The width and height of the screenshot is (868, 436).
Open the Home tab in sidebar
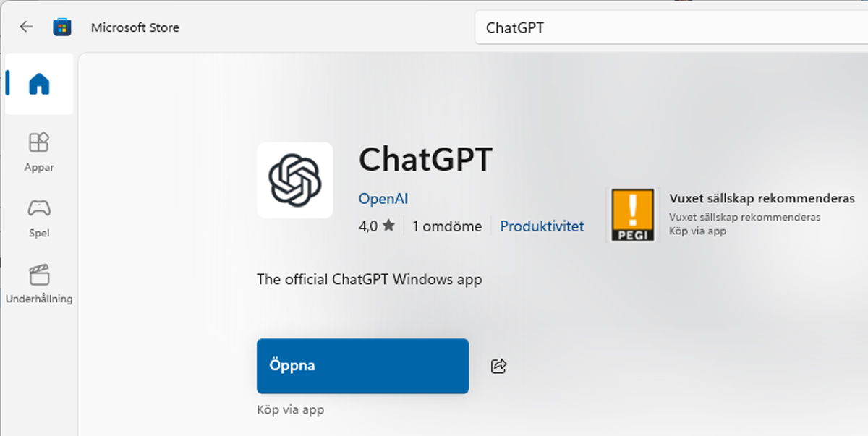pos(39,85)
